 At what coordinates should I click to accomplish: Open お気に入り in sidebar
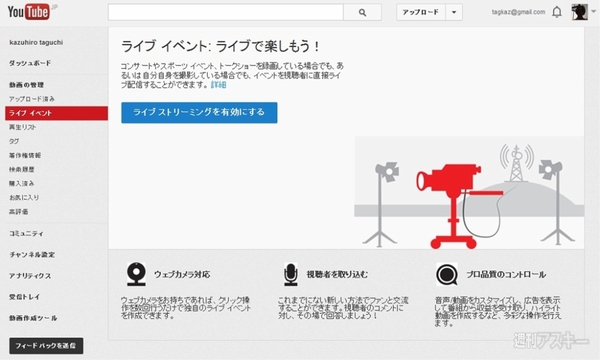[x=24, y=198]
